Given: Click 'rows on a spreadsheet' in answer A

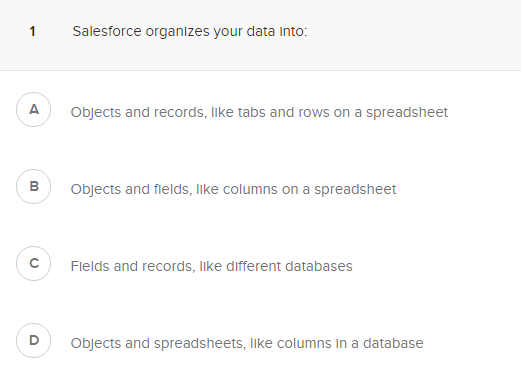Looking at the screenshot, I should click(x=373, y=112).
